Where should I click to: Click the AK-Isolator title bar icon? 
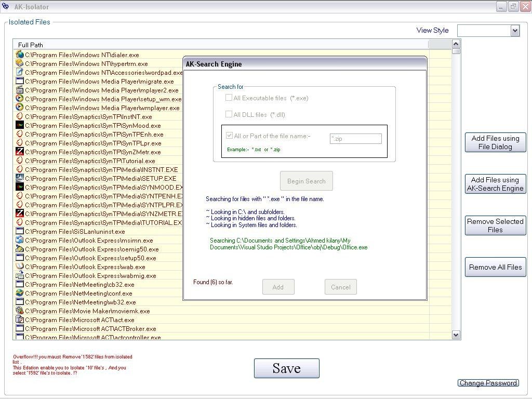coord(5,6)
